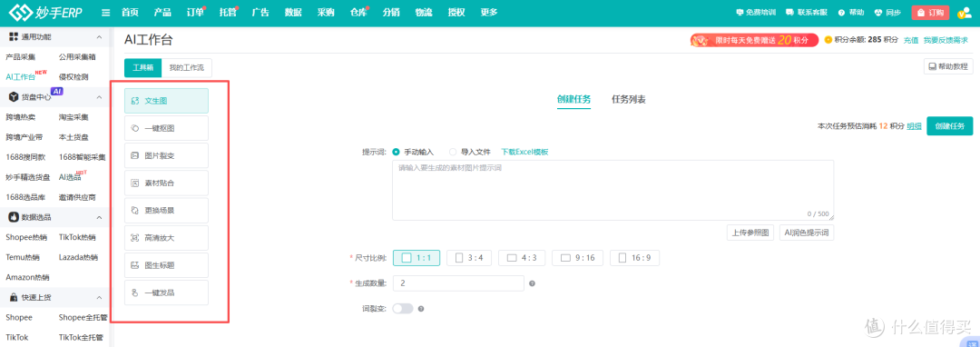Choose the 16:9 aspect ratio
980x347 pixels.
click(634, 258)
